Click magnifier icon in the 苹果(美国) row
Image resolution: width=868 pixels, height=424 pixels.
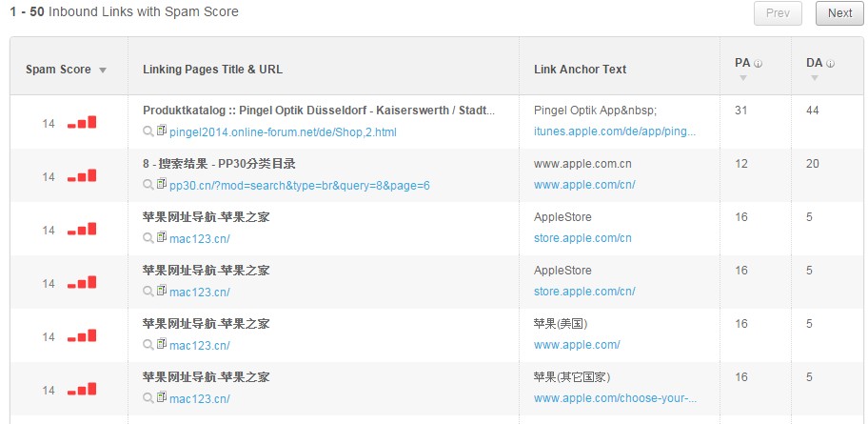[x=148, y=345]
